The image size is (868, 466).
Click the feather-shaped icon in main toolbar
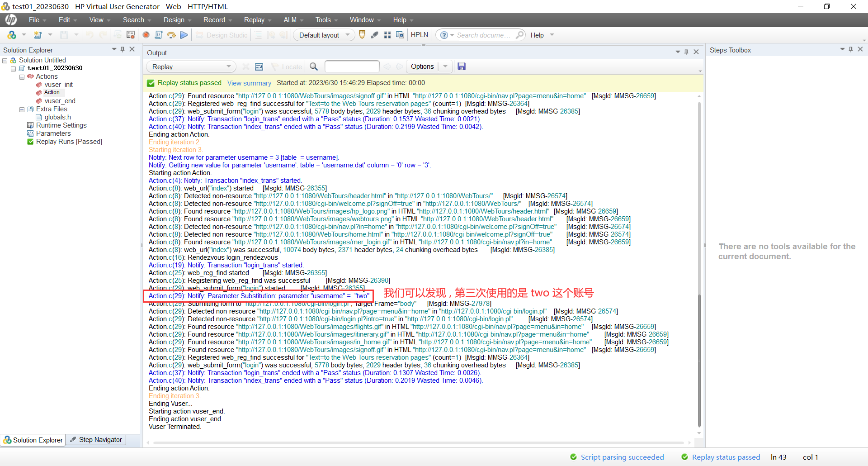pos(375,35)
